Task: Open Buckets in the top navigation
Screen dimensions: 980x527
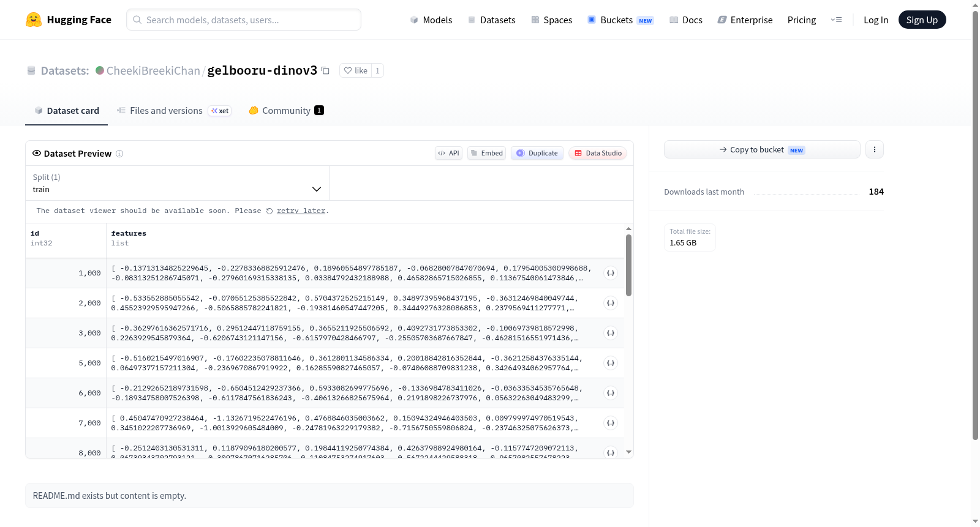Action: coord(620,20)
